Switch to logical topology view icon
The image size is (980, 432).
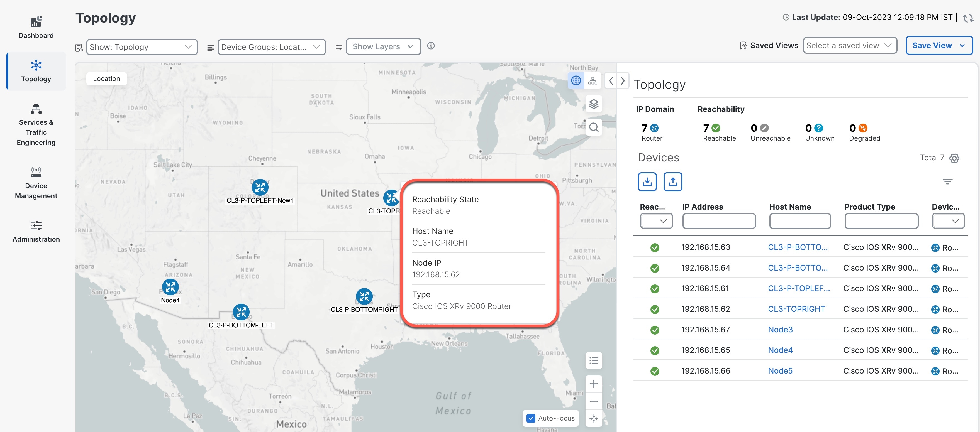(593, 81)
